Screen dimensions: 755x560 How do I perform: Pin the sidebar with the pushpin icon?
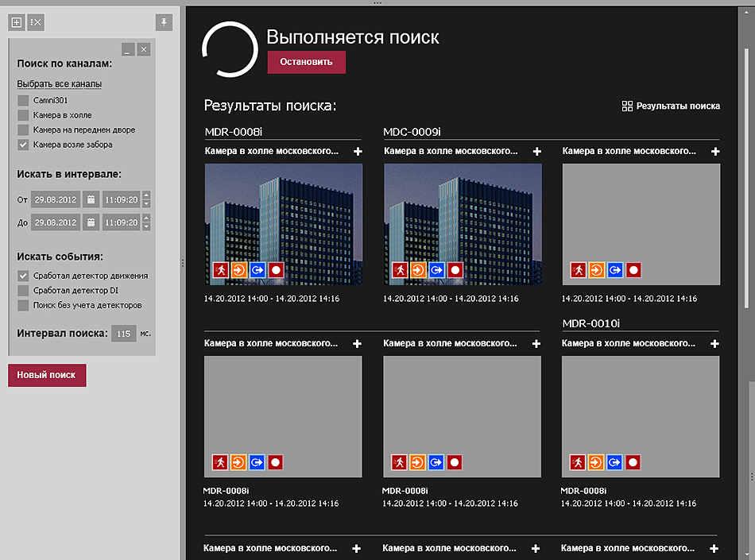point(164,22)
